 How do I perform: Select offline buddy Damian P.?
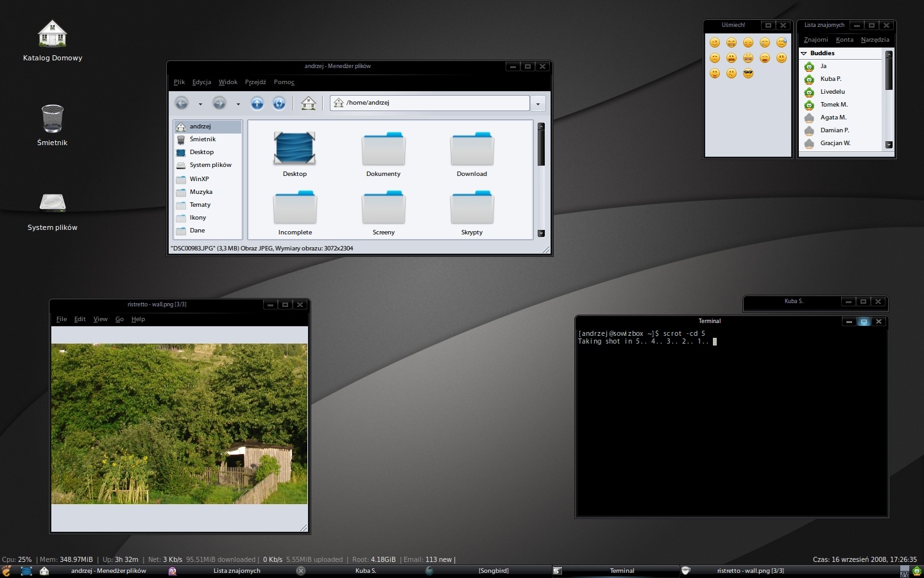click(x=842, y=130)
